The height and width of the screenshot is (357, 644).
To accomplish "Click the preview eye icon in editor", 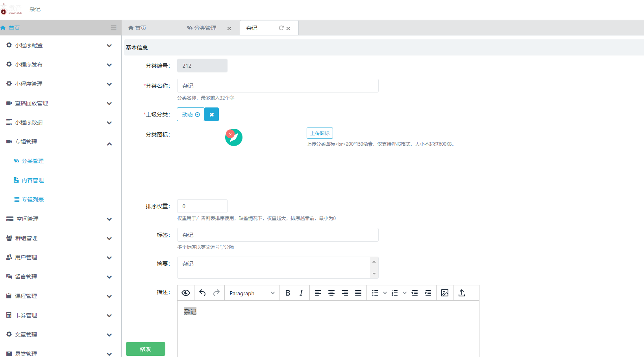I will click(186, 293).
